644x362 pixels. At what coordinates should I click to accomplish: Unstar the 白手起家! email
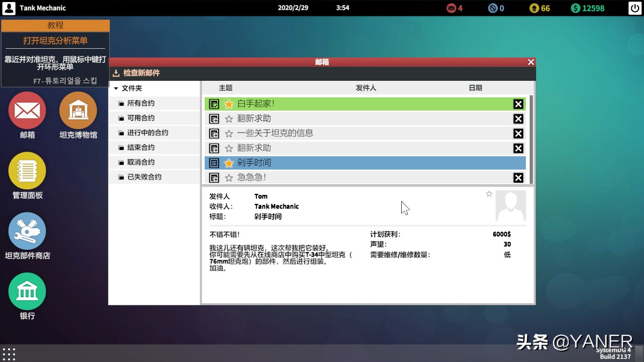pos(229,104)
